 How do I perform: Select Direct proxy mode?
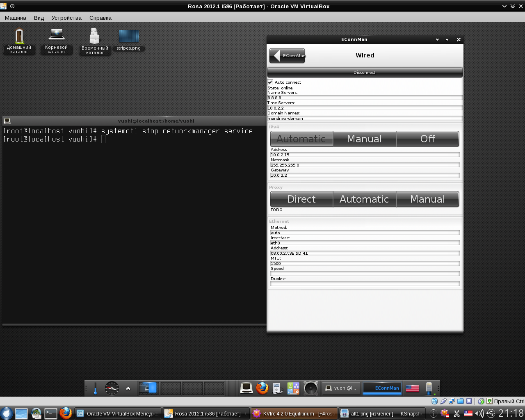tap(301, 199)
